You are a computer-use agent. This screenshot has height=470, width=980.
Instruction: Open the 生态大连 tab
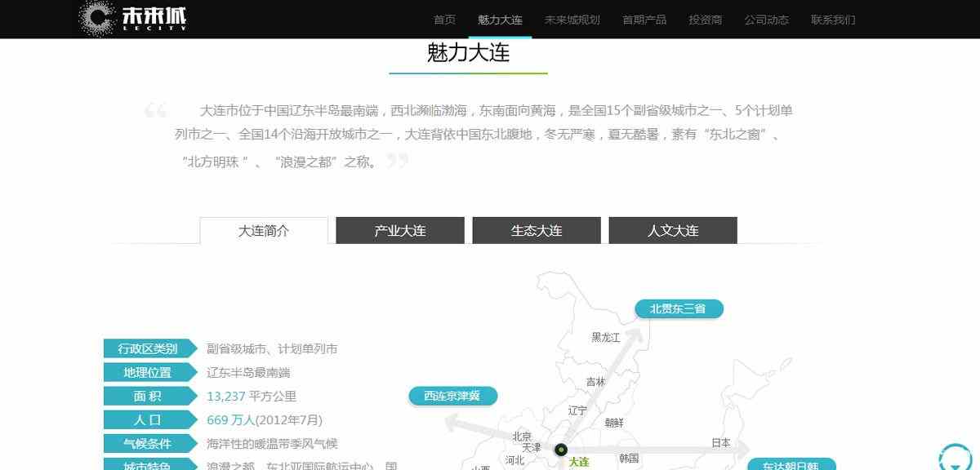537,231
